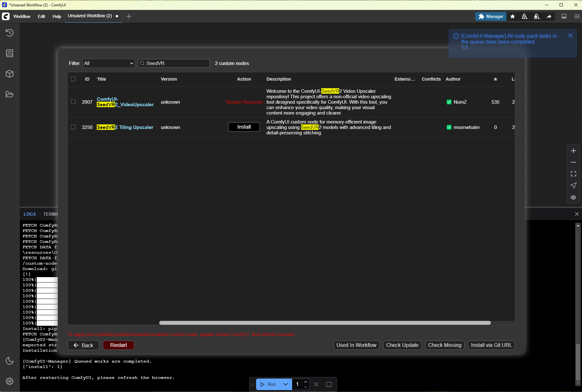This screenshot has width=582, height=392.
Task: Click the star icon beside Manager
Action: pos(513,16)
